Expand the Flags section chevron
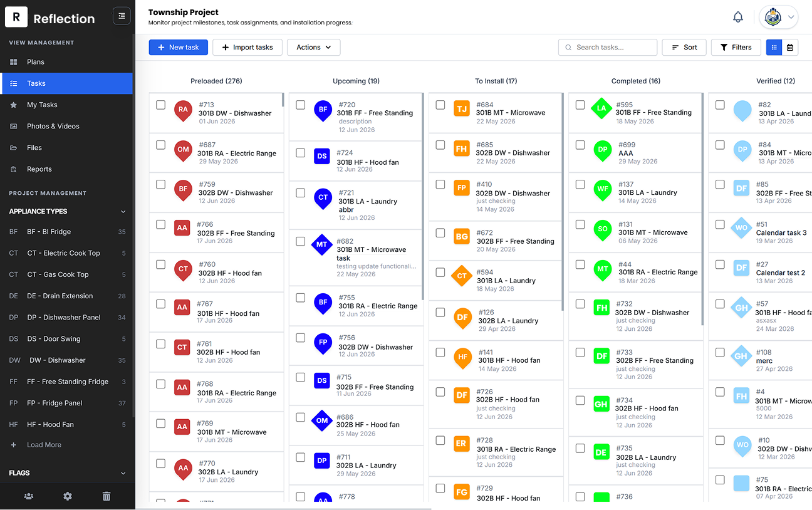Screen dimensions: 812x510 click(123, 473)
